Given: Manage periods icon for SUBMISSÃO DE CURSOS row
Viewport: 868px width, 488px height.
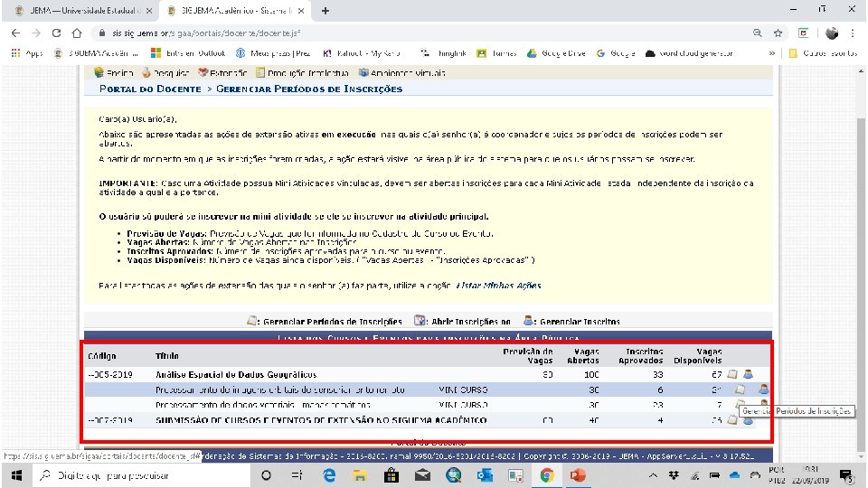Looking at the screenshot, I should point(732,420).
